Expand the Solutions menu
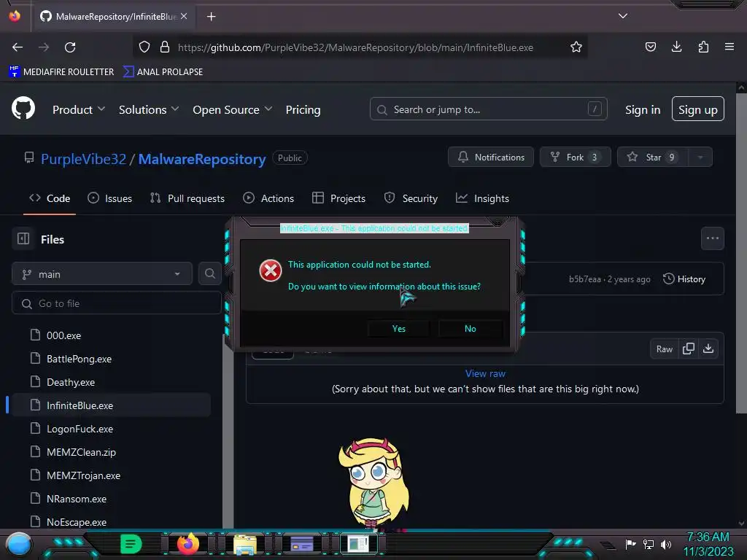This screenshot has width=747, height=560. tap(149, 109)
